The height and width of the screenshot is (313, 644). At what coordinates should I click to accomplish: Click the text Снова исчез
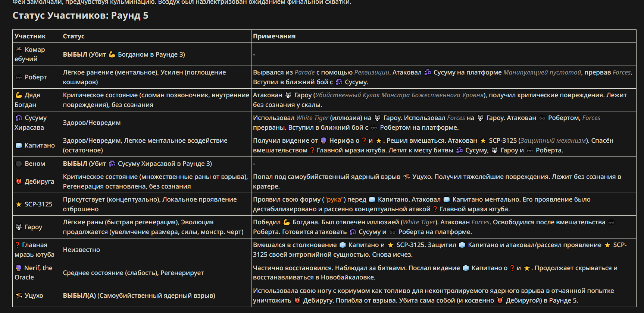pyautogui.click(x=392, y=254)
